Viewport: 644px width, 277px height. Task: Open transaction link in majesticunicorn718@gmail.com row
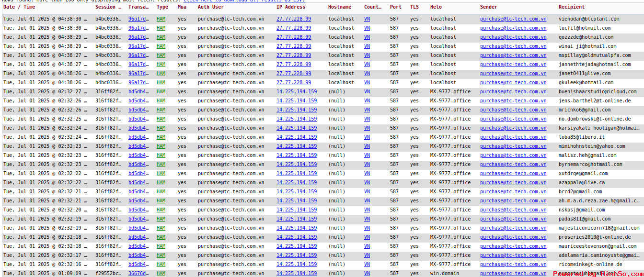pyautogui.click(x=138, y=228)
